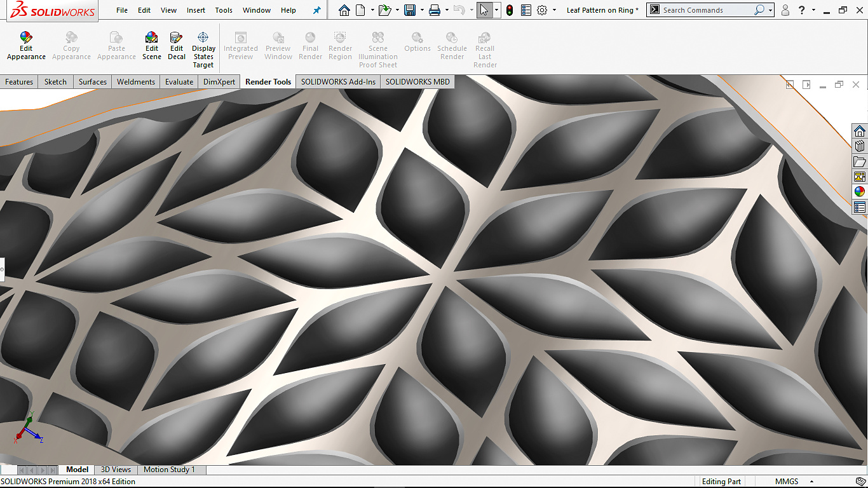The height and width of the screenshot is (488, 868).
Task: Switch to the Evaluate tab
Action: coord(179,82)
